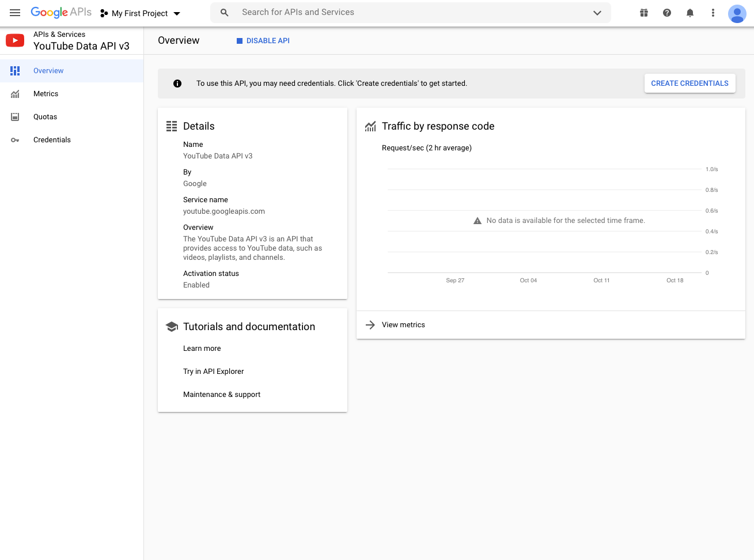The width and height of the screenshot is (754, 560).
Task: Focus the Search for APIs and Services field
Action: pos(410,13)
